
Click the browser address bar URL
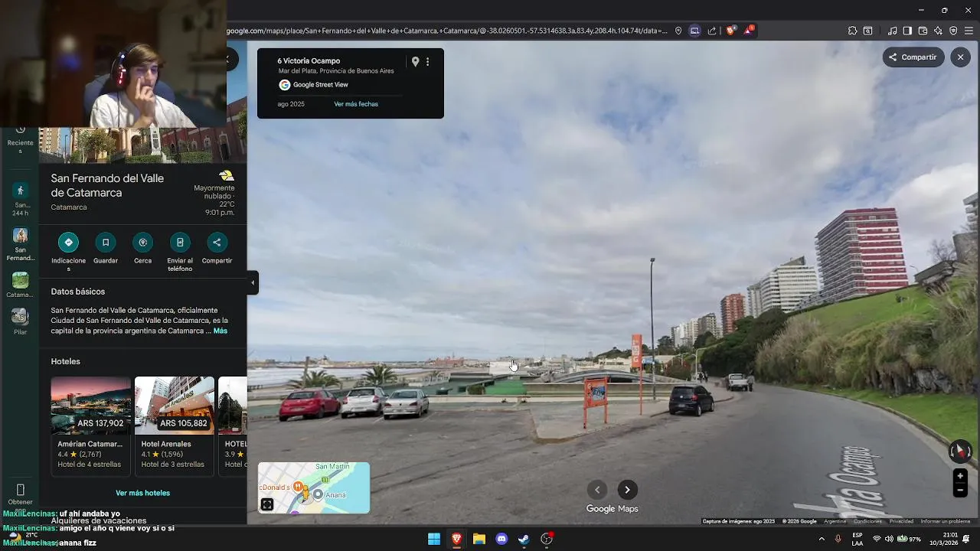coord(447,31)
